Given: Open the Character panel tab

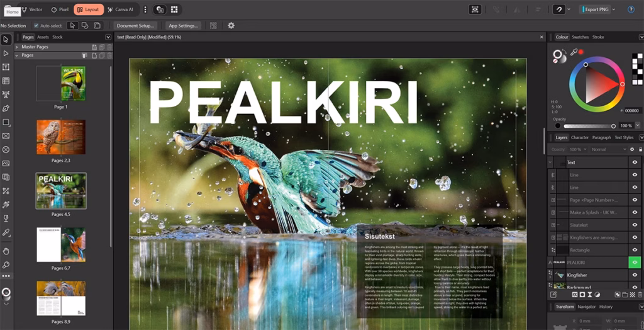Looking at the screenshot, I should coord(579,137).
